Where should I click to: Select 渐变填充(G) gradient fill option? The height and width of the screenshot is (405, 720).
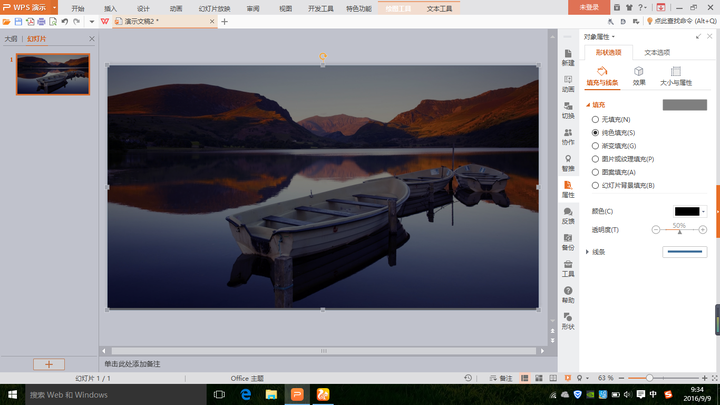614,146
